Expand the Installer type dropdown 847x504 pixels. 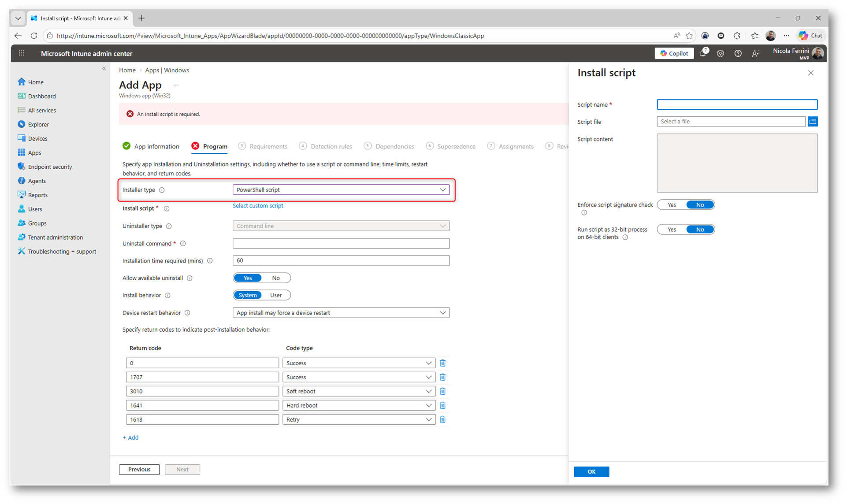[x=341, y=190]
